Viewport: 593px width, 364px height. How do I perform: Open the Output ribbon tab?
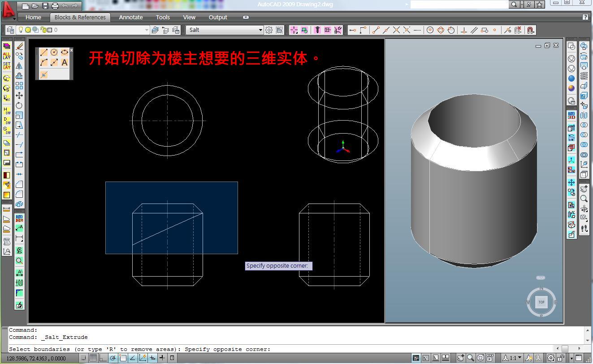coord(218,17)
